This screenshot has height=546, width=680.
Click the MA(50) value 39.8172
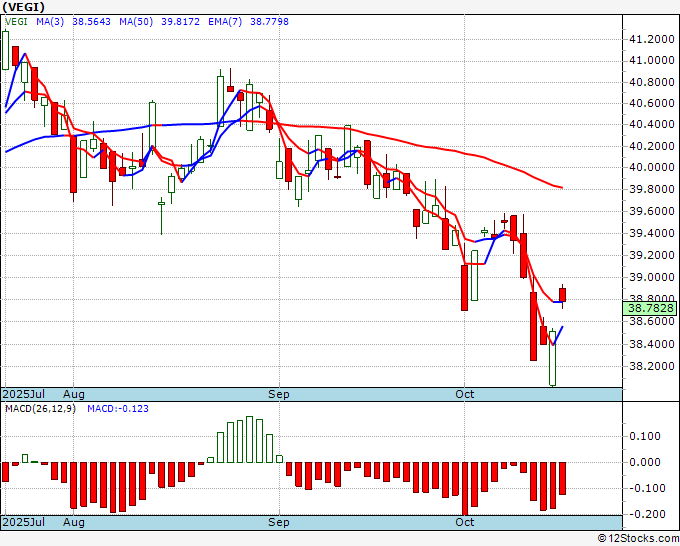tap(180, 22)
